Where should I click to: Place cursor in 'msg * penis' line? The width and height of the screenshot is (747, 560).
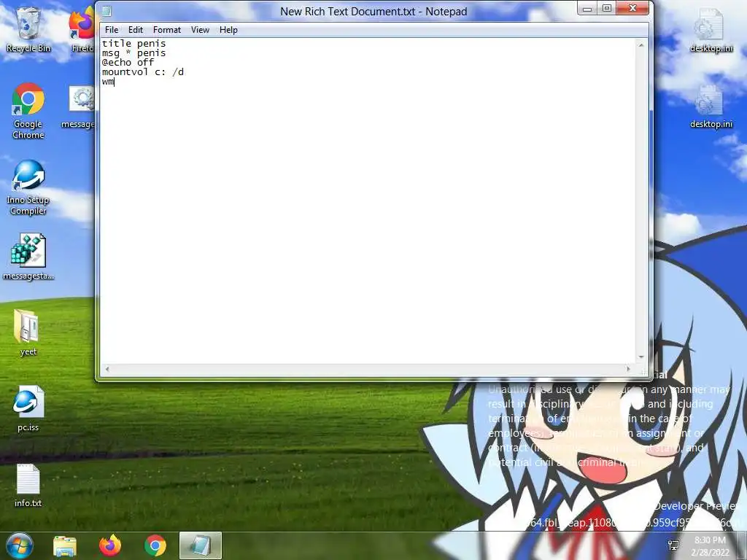tap(134, 52)
